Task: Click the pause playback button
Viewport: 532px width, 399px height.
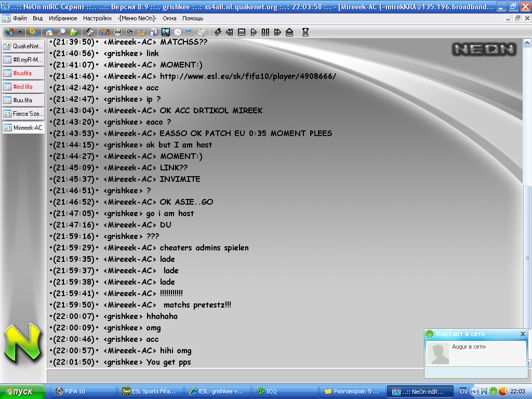Action: pos(265,32)
